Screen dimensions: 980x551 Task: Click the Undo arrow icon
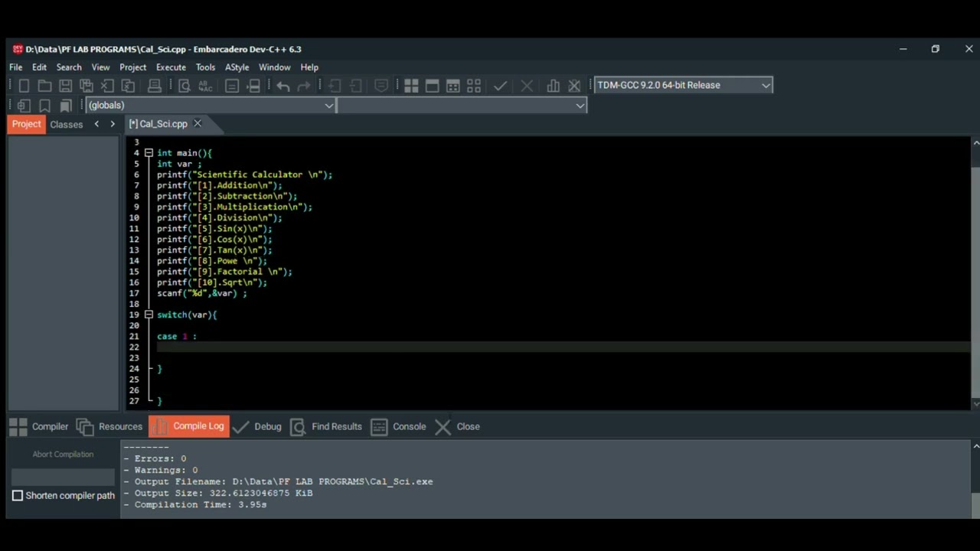pos(283,86)
